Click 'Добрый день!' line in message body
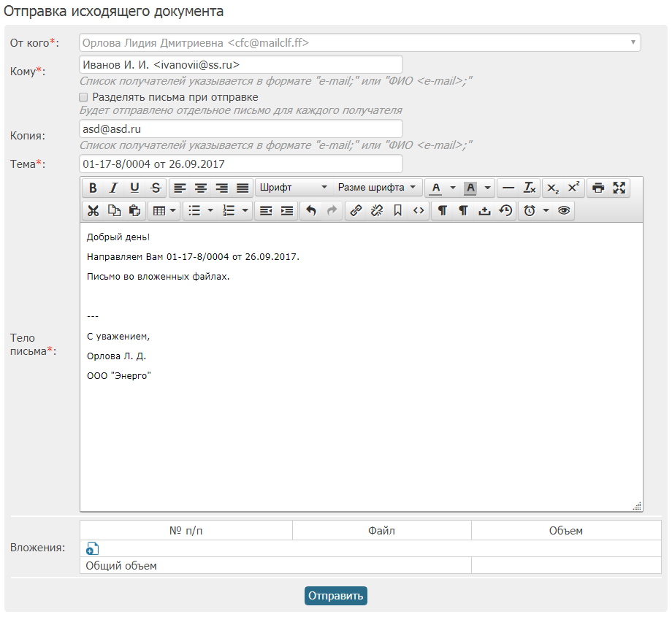Screen dimensions: 672x617 point(118,237)
